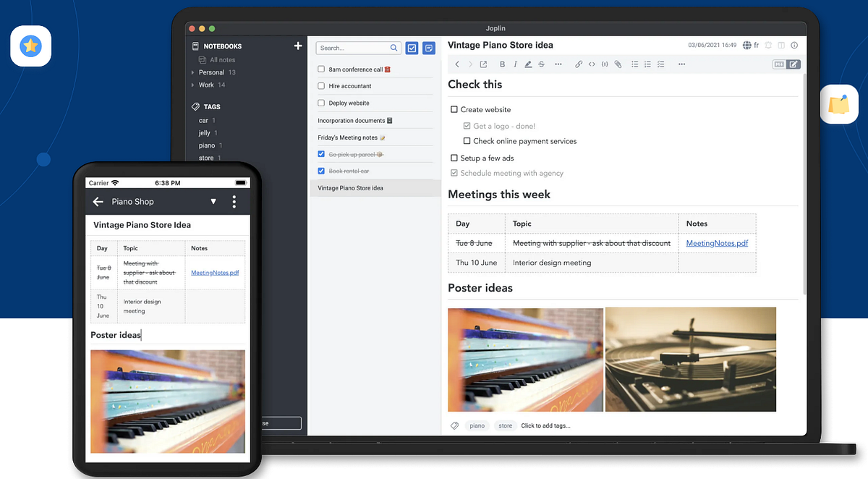Check the Hire accountant to-do

tap(320, 86)
